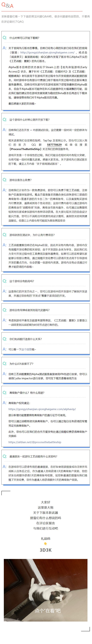Viewport: 92px width, 644px height.
Task: Click the Q icon beside "你们和战舰打造是什么关系?"
Action: pos(5,339)
